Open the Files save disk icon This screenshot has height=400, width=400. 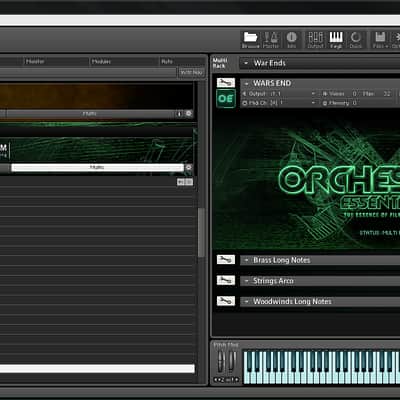(380, 40)
